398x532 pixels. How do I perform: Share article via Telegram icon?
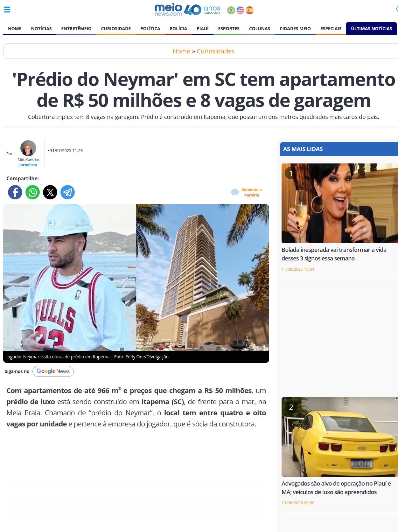67,192
